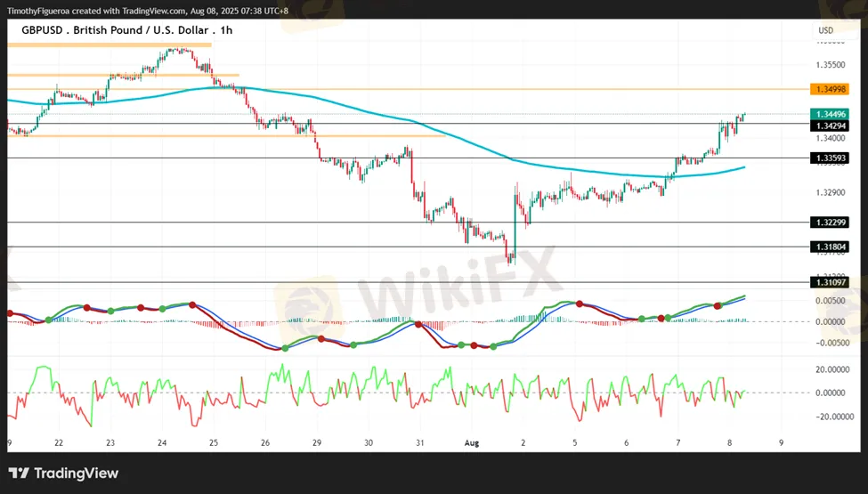Click date label 26 on the time axis
The image size is (868, 494).
click(x=265, y=443)
